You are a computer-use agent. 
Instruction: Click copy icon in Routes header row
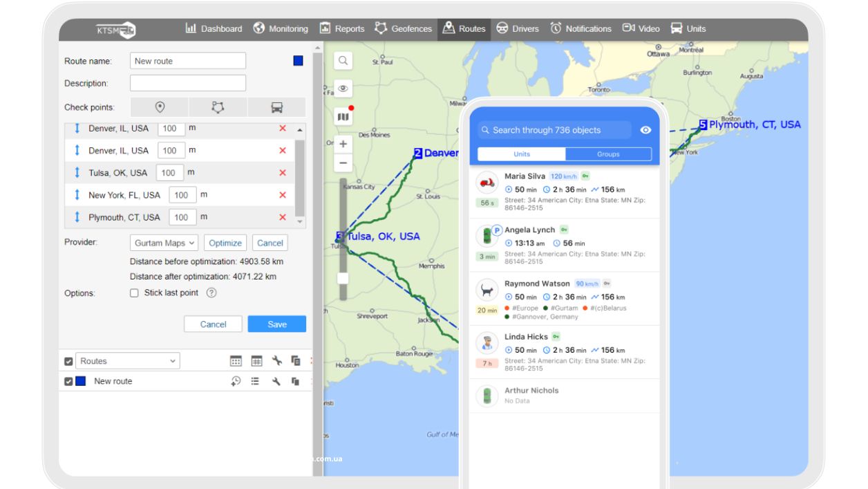click(x=296, y=360)
